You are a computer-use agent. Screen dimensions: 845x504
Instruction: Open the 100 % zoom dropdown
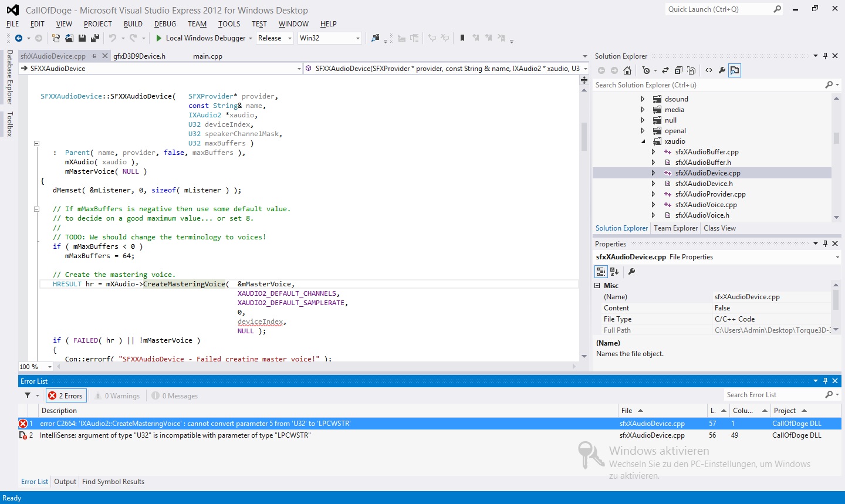[49, 367]
